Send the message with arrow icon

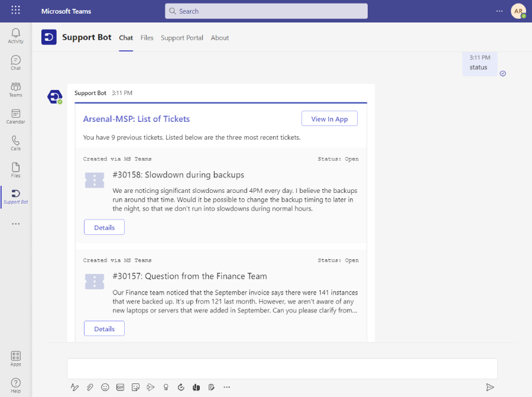489,387
